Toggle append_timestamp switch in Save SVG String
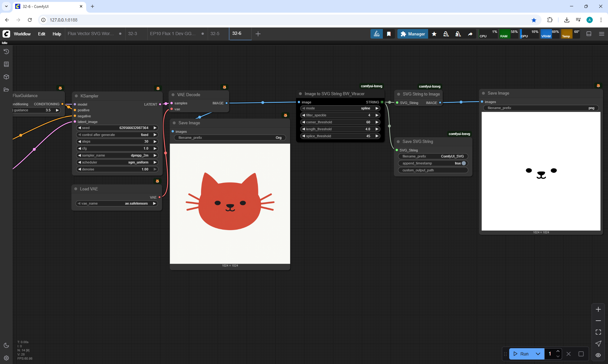The width and height of the screenshot is (608, 364). (463, 163)
